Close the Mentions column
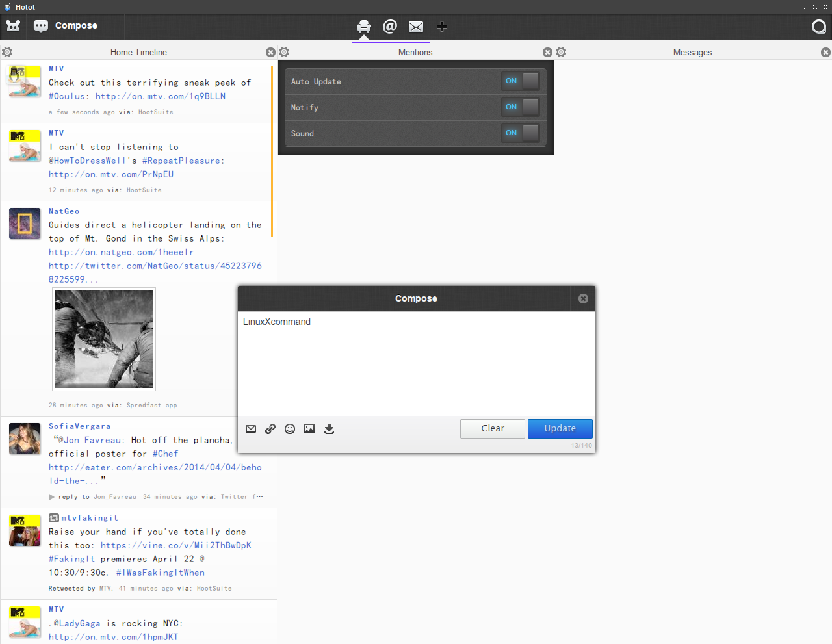 coord(547,52)
